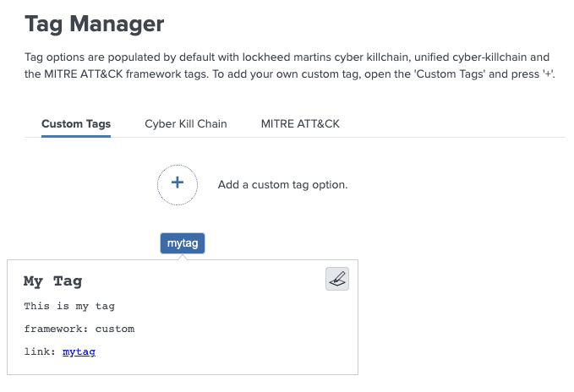574x392 pixels.
Task: Follow the mytag hyperlink in the card
Action: pos(79,351)
